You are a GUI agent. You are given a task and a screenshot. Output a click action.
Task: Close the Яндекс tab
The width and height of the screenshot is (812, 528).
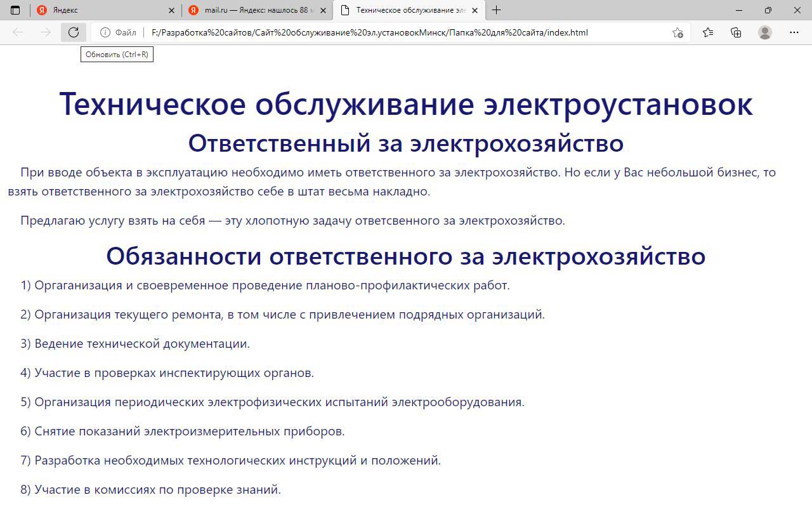pyautogui.click(x=172, y=10)
